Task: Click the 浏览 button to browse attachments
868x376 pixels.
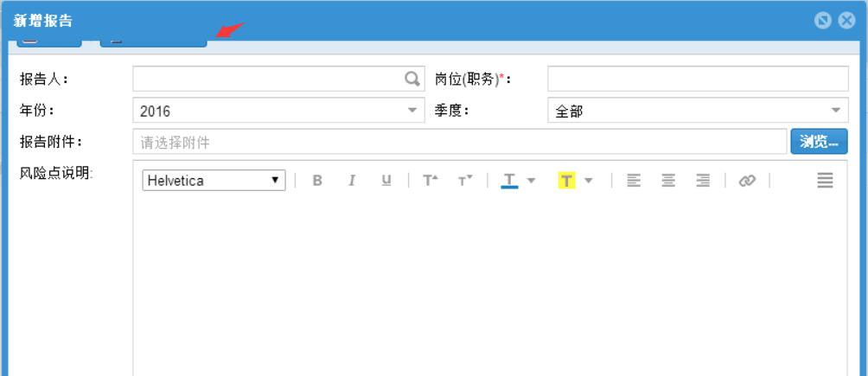Action: [x=819, y=143]
